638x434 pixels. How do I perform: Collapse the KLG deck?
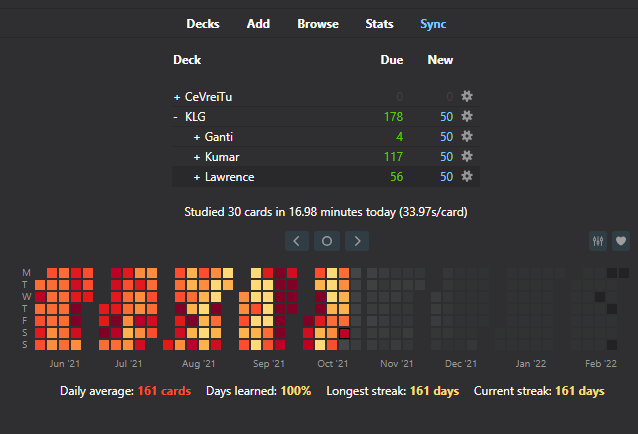176,117
